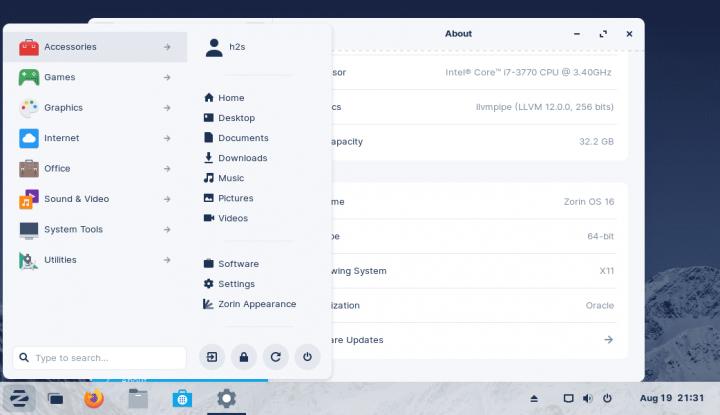
Task: Lock the screen with the padlock button
Action: point(243,356)
